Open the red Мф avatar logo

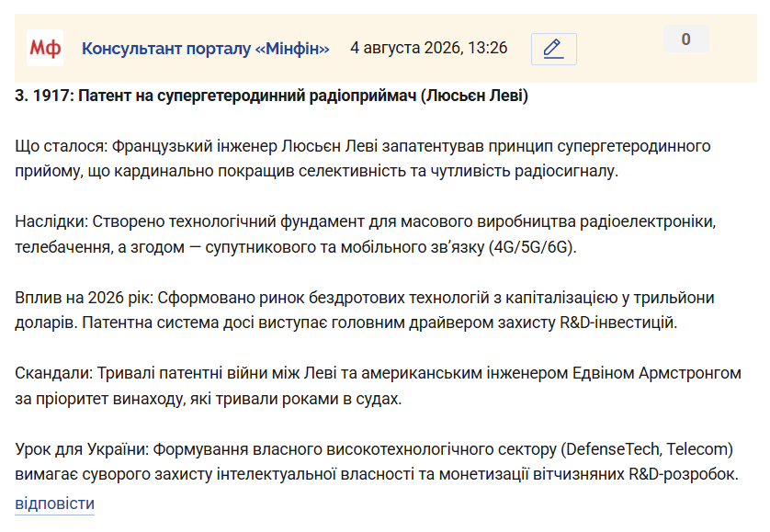(x=45, y=48)
